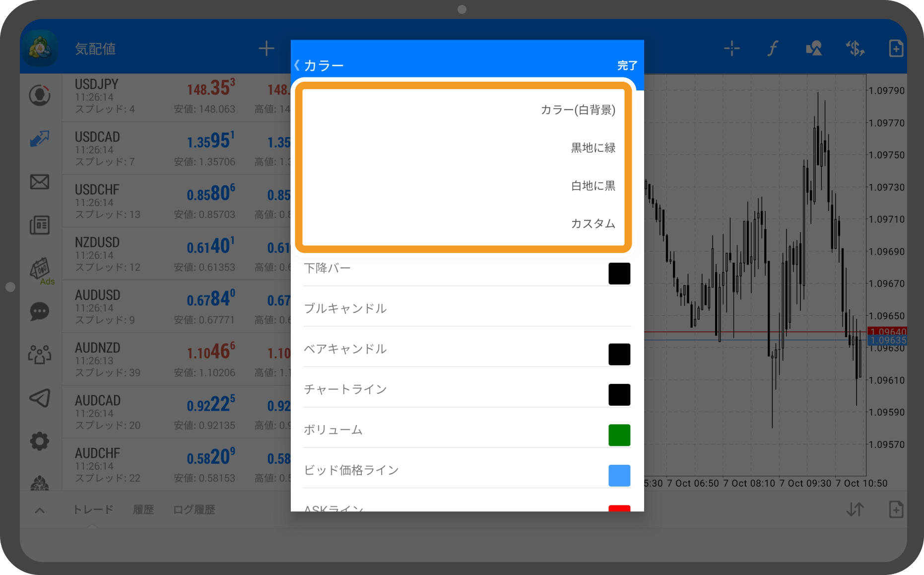This screenshot has height=575, width=924.
Task: Open the news icon in the sidebar
Action: click(x=40, y=225)
